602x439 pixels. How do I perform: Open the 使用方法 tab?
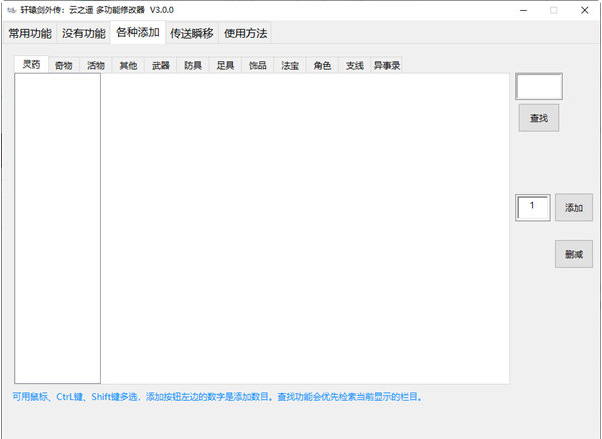coord(245,33)
